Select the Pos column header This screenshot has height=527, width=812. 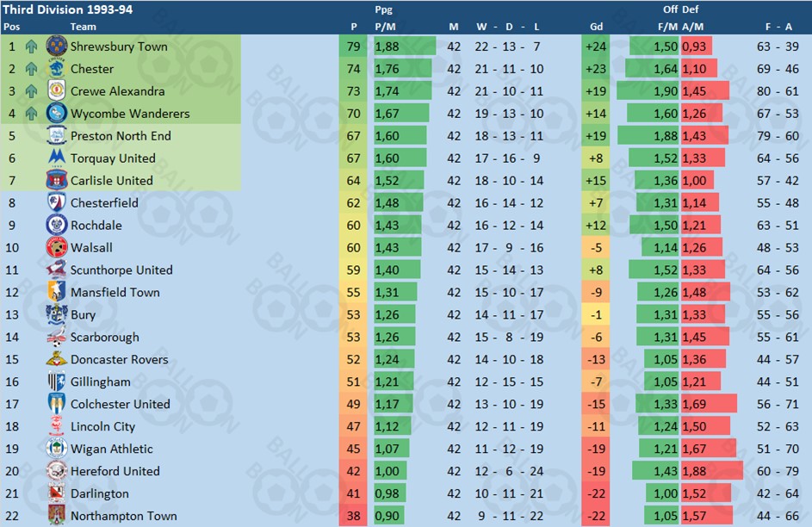tap(12, 27)
